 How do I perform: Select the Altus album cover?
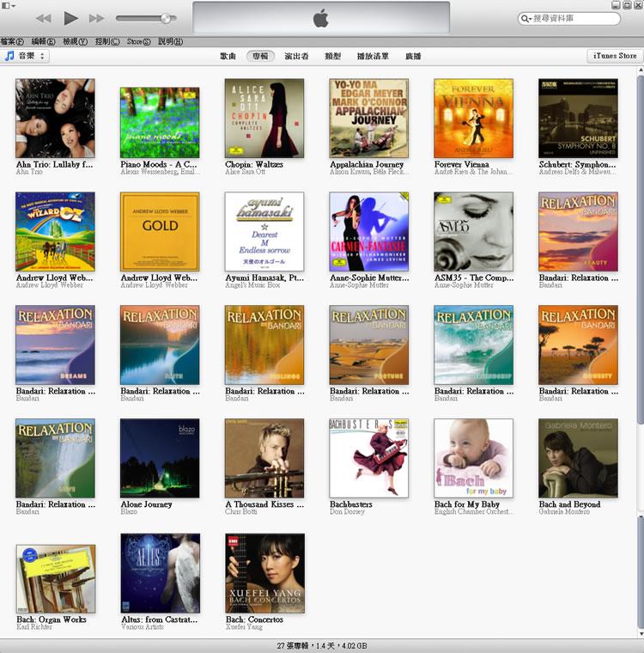[x=161, y=573]
